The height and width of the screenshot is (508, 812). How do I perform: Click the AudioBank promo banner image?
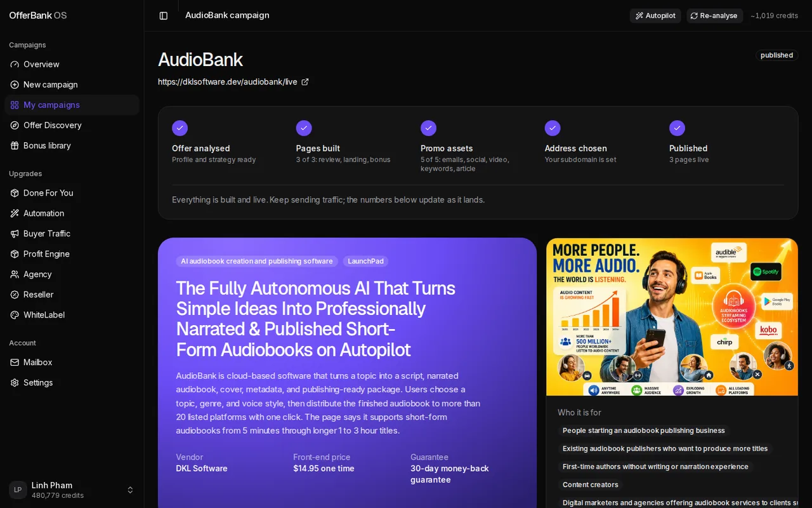(x=672, y=317)
